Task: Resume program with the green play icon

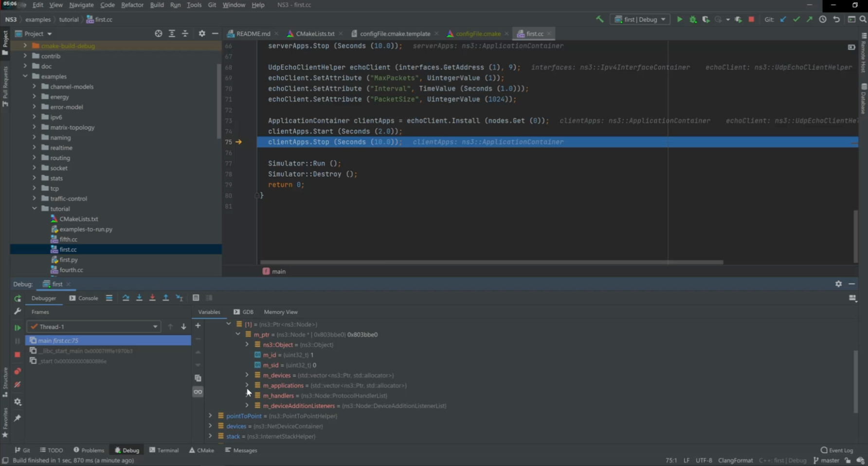Action: click(x=18, y=328)
